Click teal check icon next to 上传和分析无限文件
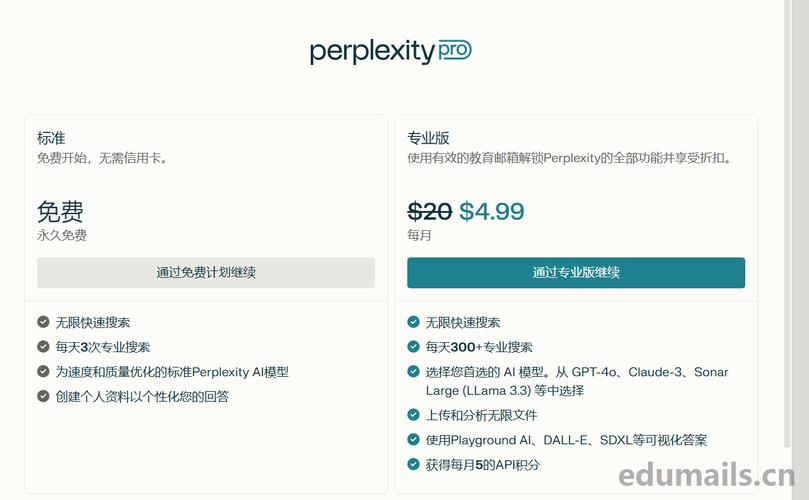This screenshot has width=809, height=500. [413, 414]
